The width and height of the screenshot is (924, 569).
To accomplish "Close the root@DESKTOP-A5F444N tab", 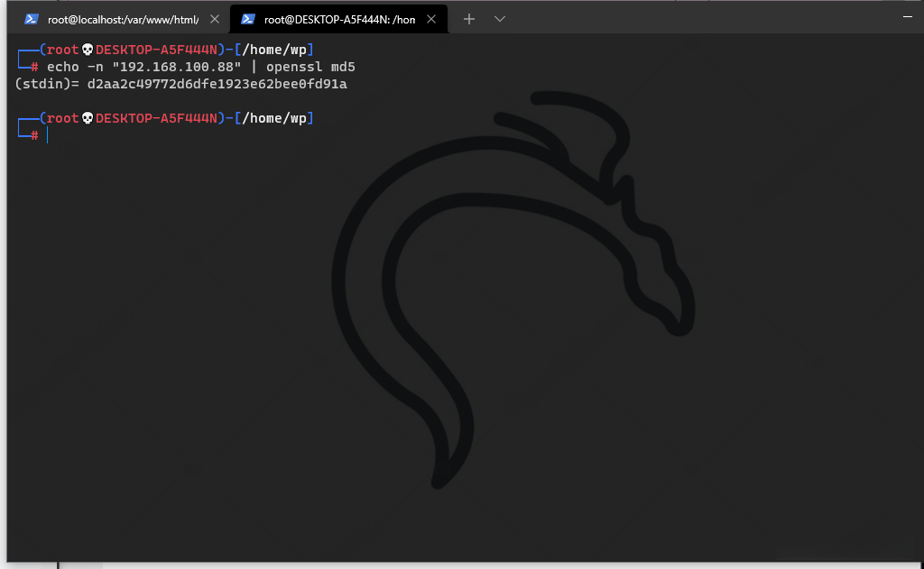I will (x=431, y=20).
